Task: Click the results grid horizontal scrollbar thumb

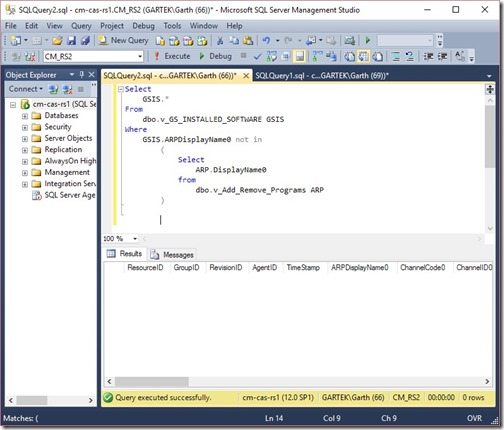Action: coord(152,381)
